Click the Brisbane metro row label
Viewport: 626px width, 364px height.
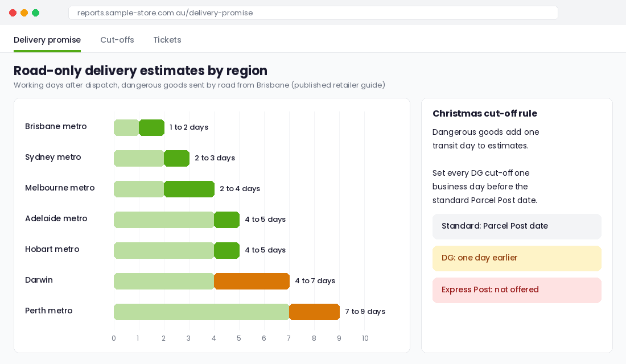coord(56,126)
